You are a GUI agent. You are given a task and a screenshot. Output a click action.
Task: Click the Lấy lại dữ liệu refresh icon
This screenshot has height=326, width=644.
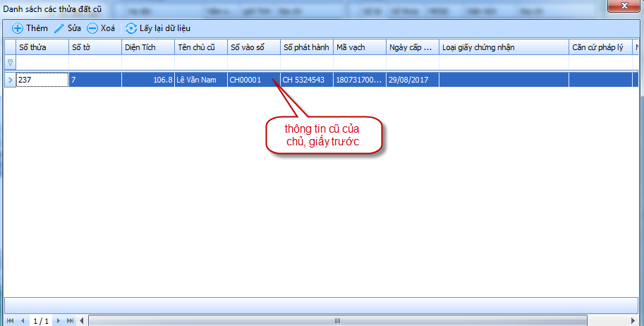click(131, 29)
